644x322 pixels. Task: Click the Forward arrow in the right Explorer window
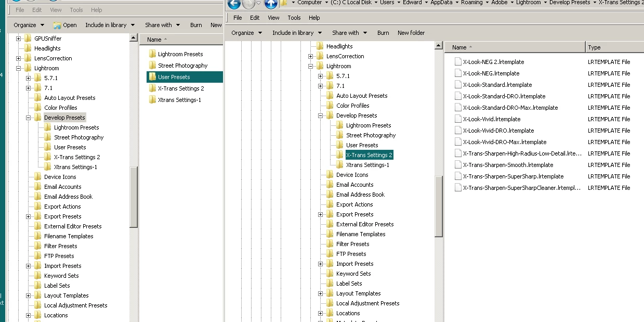[x=249, y=4]
